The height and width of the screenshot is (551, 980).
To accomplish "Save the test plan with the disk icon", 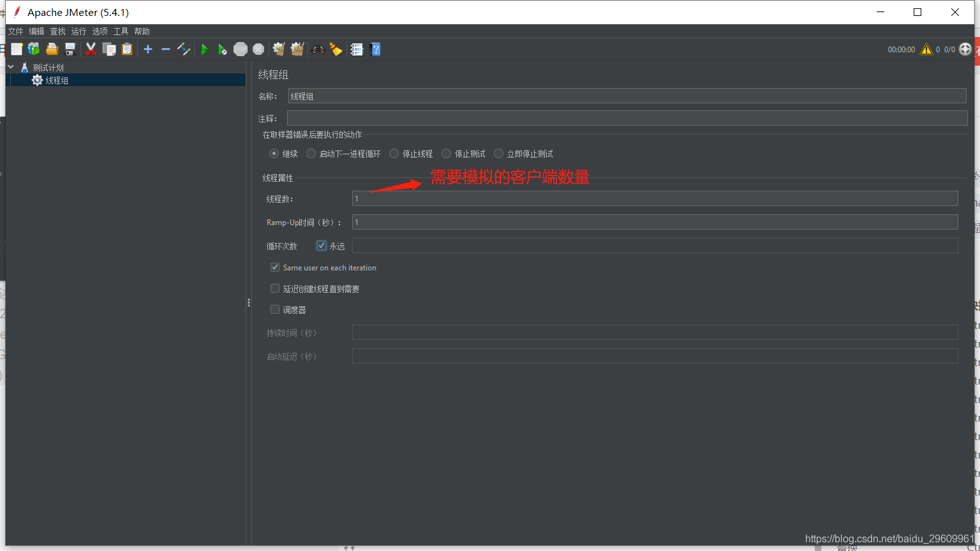I will pyautogui.click(x=70, y=49).
